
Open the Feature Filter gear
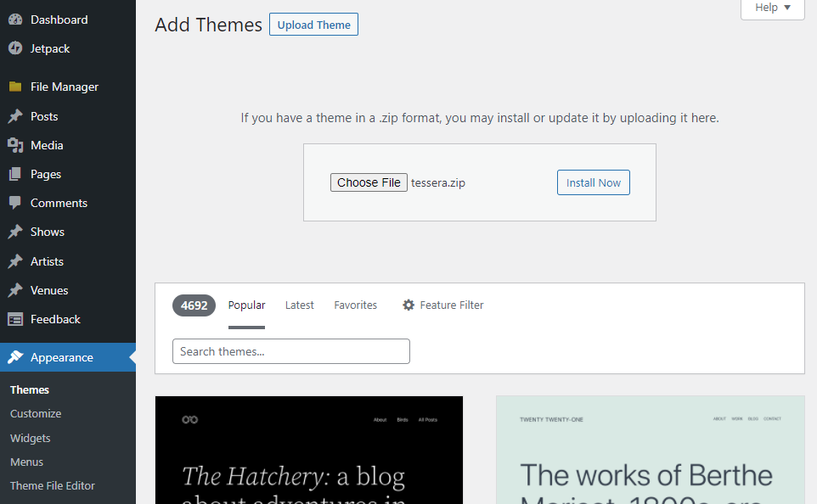(x=408, y=305)
